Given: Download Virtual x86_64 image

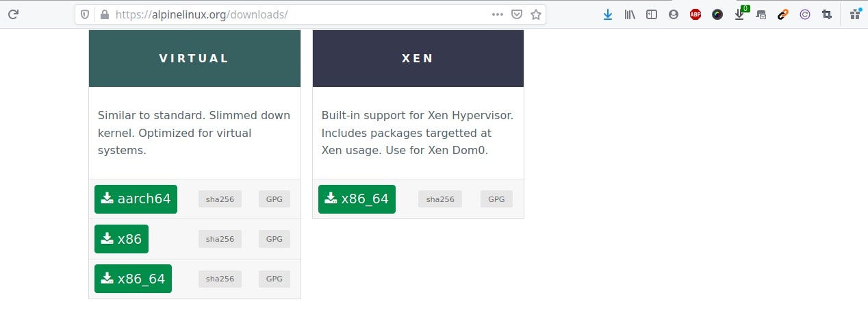Looking at the screenshot, I should (133, 279).
